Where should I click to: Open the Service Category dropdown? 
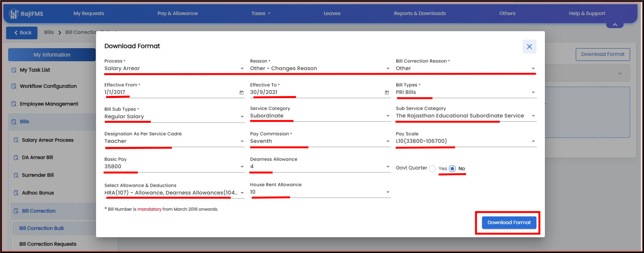coord(320,116)
